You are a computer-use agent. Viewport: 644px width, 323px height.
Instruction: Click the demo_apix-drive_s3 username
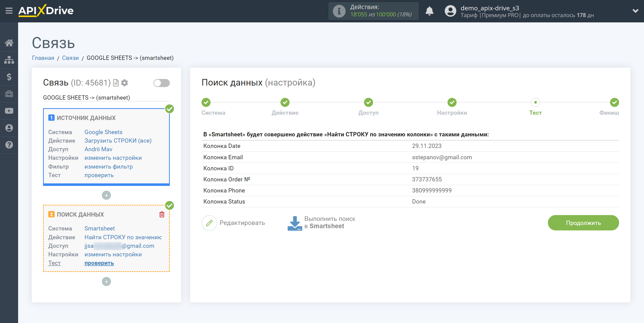[x=490, y=8]
